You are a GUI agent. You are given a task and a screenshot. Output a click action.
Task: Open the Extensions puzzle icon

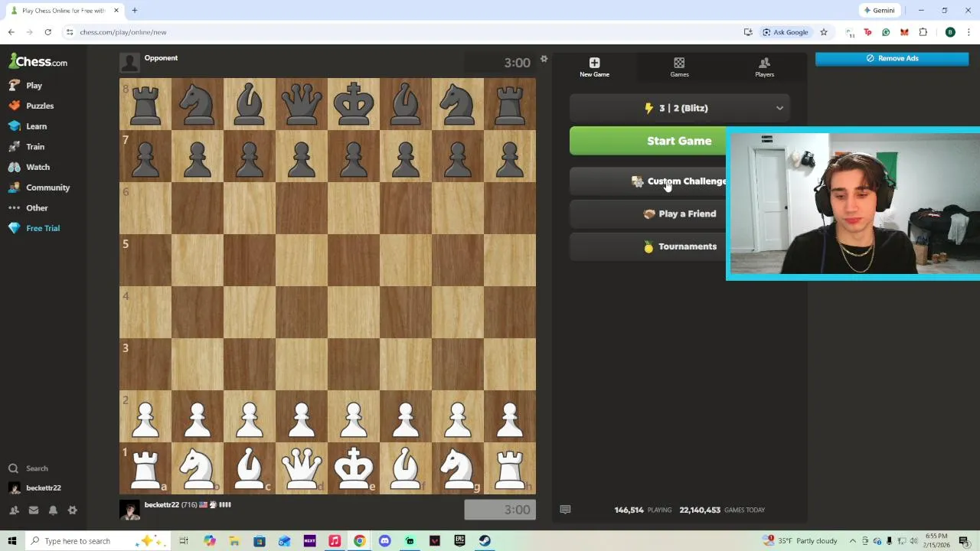point(923,32)
